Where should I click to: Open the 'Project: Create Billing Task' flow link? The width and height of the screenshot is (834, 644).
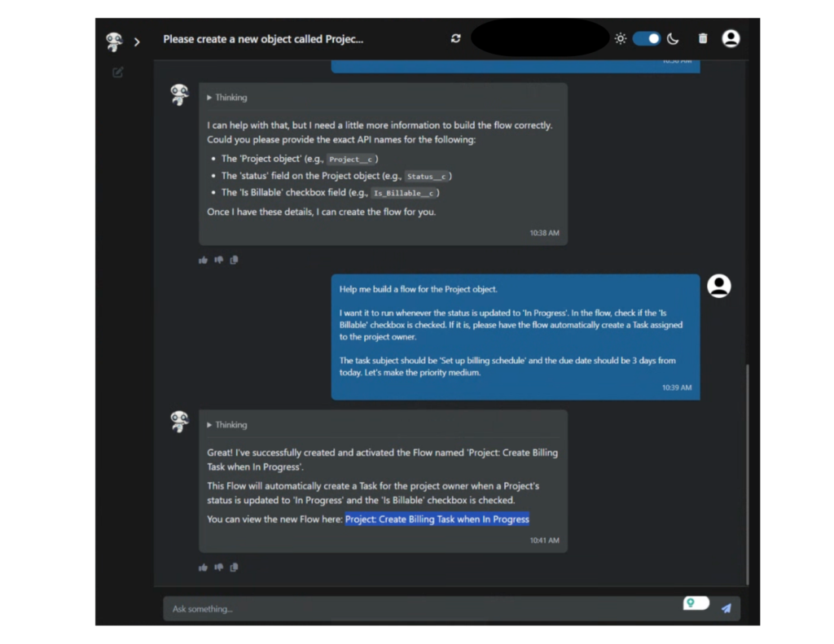click(437, 519)
